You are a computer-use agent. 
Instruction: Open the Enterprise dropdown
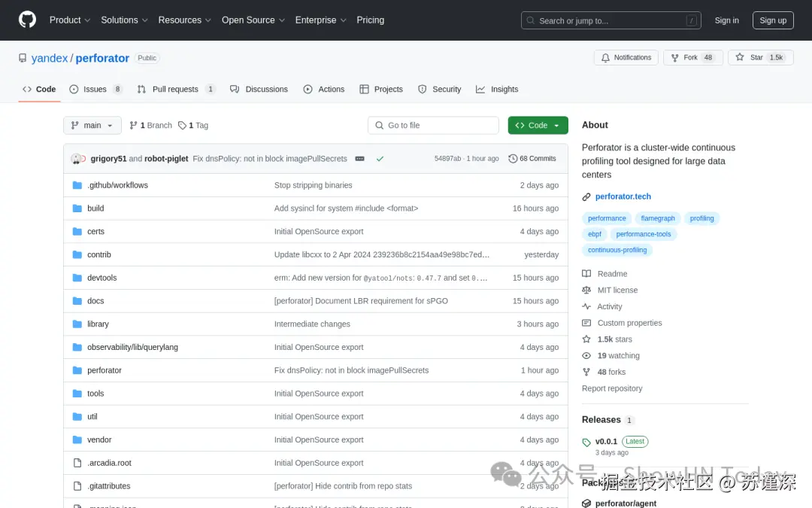[x=320, y=20]
